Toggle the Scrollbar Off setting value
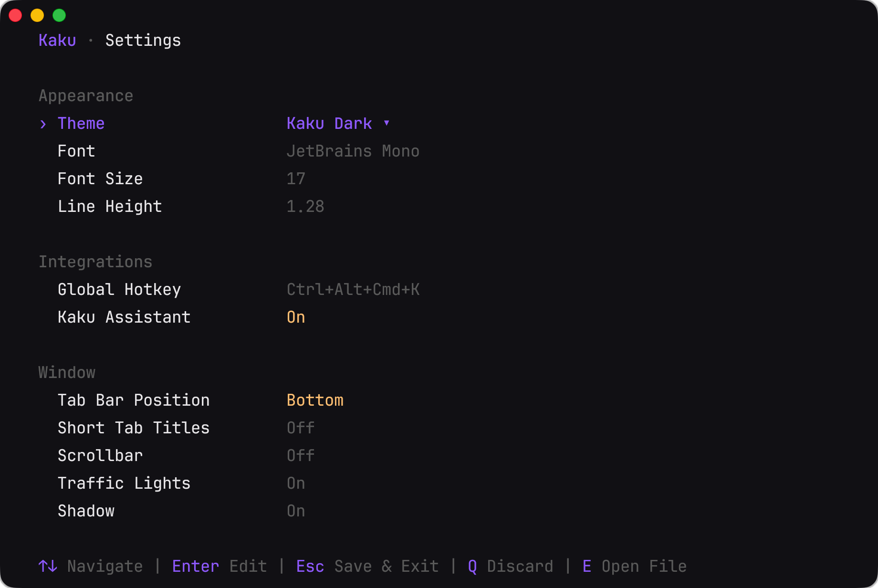The image size is (878, 588). 301,456
